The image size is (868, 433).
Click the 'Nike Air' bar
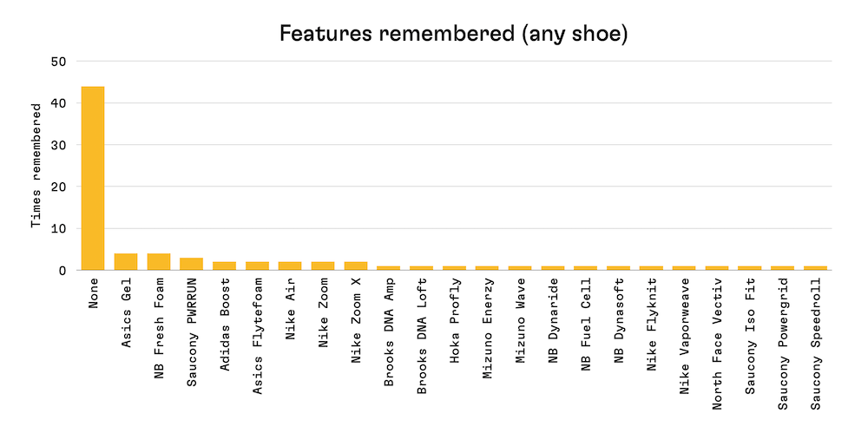tap(290, 266)
